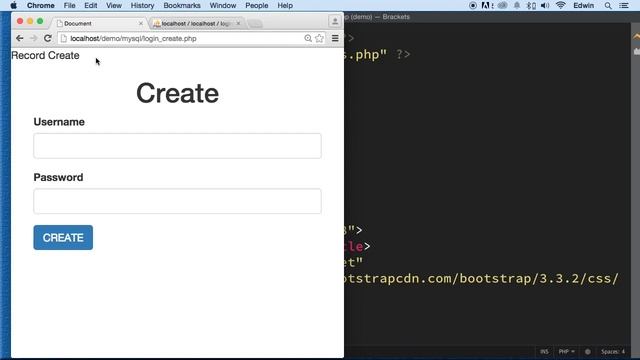Click the Create heading

pyautogui.click(x=178, y=93)
